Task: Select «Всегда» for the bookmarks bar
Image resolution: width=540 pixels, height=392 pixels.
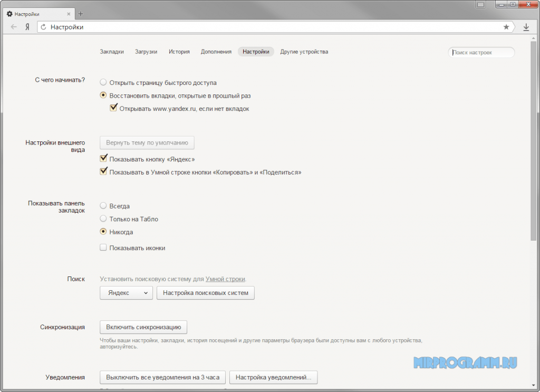Action: (103, 206)
